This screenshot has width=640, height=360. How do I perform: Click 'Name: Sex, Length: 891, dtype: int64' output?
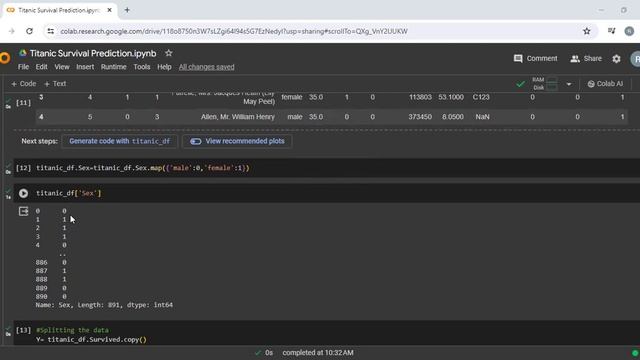[104, 305]
